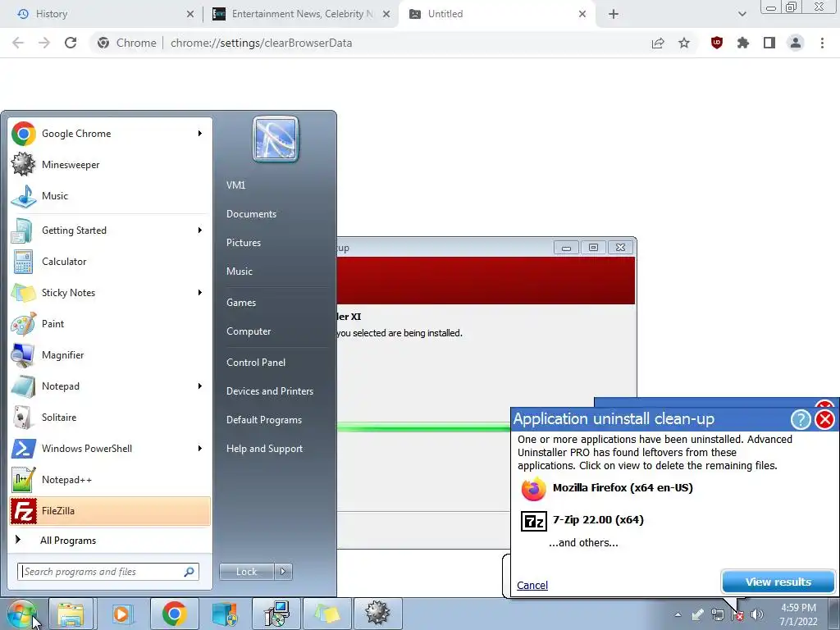Expand Getting Started submenu arrow
The image size is (840, 630).
[x=200, y=231]
